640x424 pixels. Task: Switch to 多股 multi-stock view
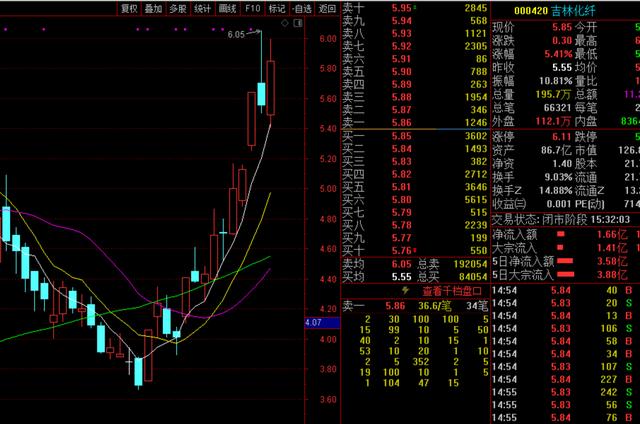(178, 8)
